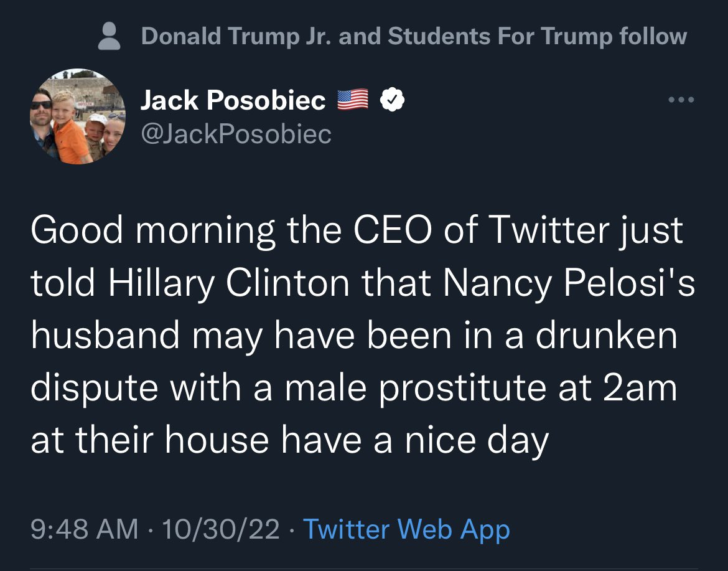728x571 pixels.
Task: Open the @JackPosobiec handle link
Action: tap(236, 133)
